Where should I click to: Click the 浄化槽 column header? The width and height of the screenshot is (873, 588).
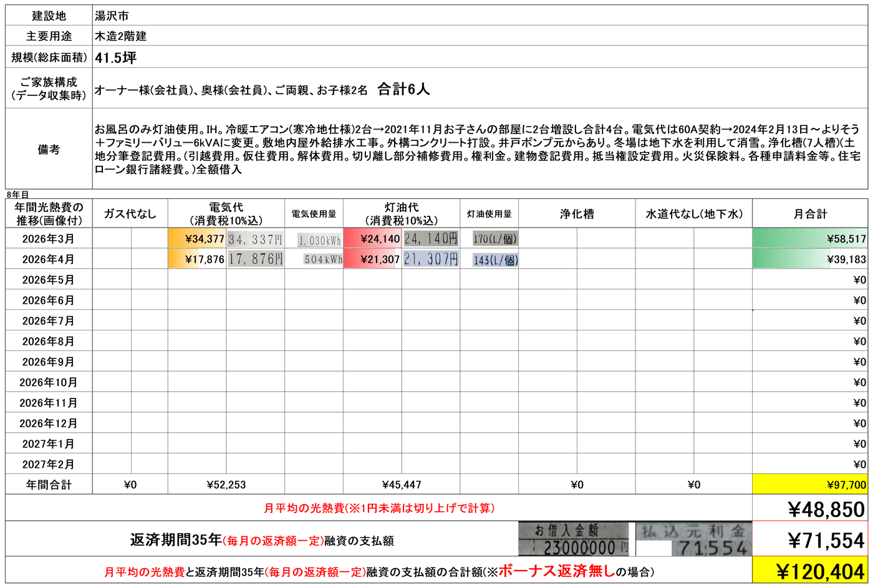pos(577,214)
